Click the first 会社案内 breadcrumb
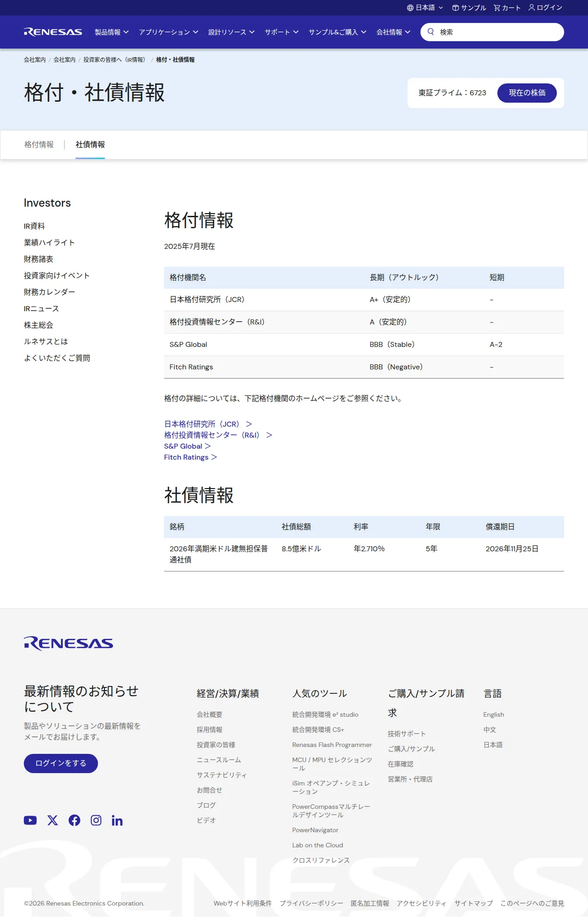 pyautogui.click(x=35, y=60)
